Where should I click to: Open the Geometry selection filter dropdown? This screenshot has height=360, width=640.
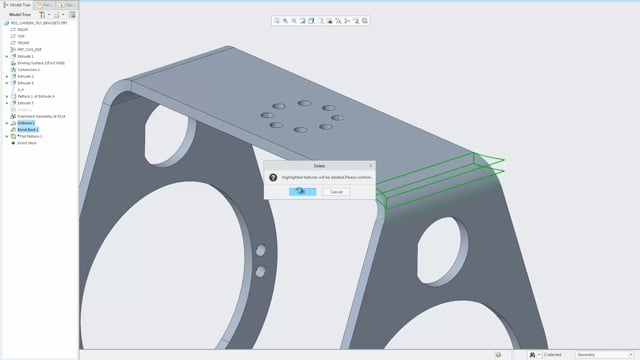[x=605, y=355]
